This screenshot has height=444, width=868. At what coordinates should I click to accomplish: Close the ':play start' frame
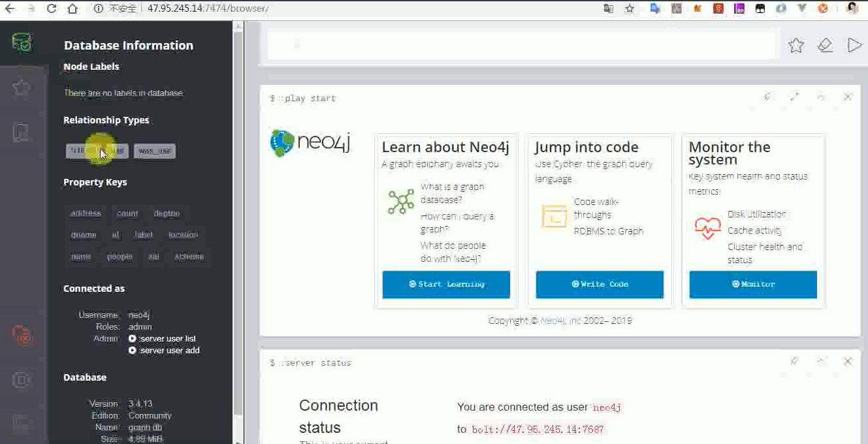[x=848, y=97]
